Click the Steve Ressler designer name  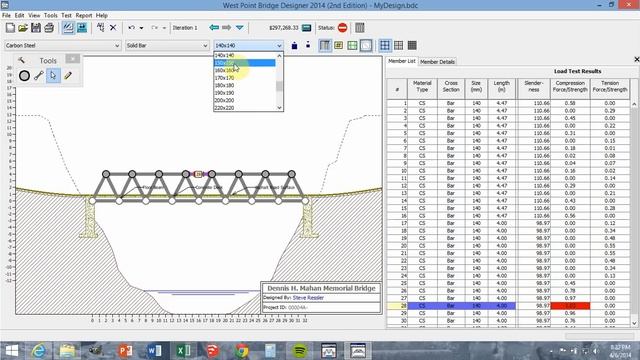[308, 298]
